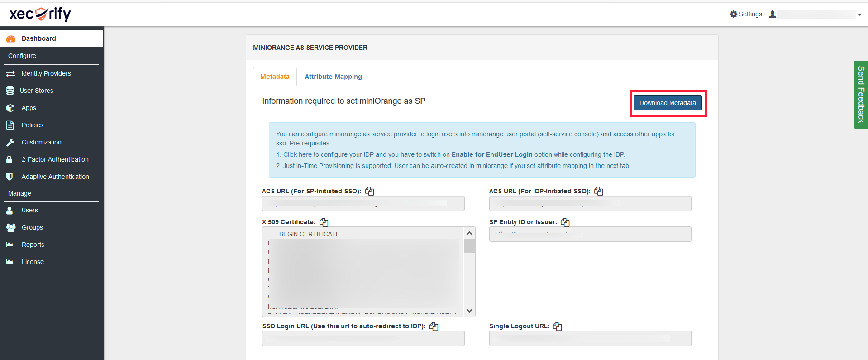Click the User Stores database icon
This screenshot has width=868, height=360.
(x=10, y=91)
